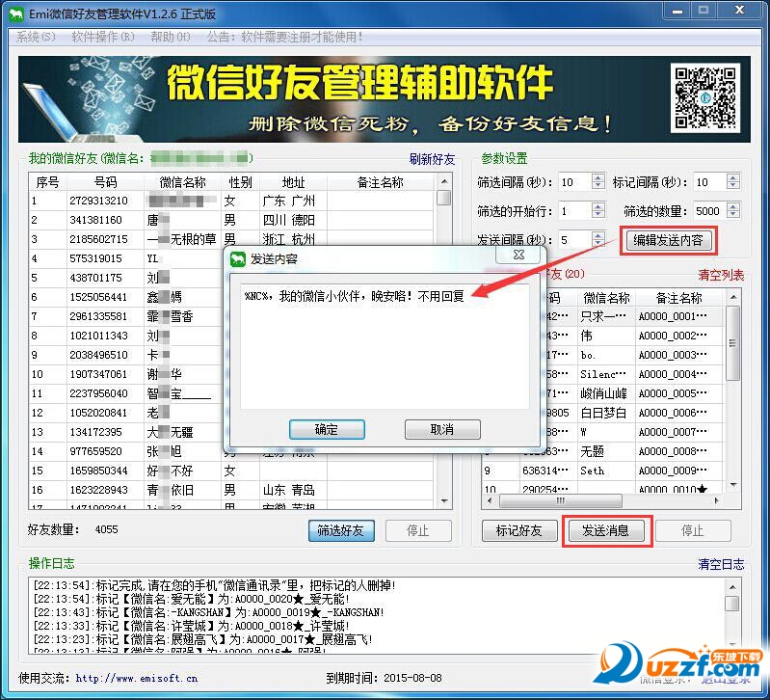
Task: Click the friends list scroll-up arrow
Action: click(444, 182)
